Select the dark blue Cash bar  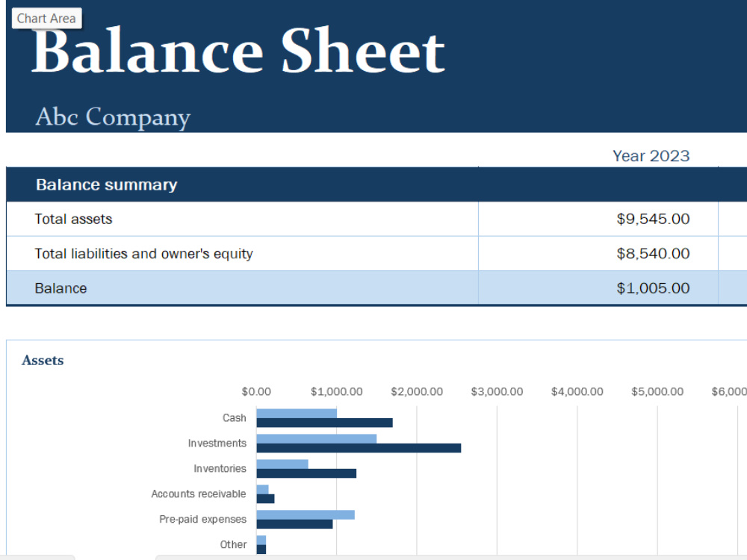(324, 423)
